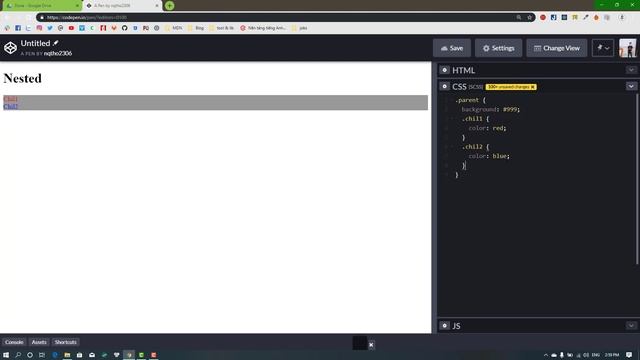Show hidden system tray icons
This screenshot has height=360, width=640.
click(x=546, y=355)
